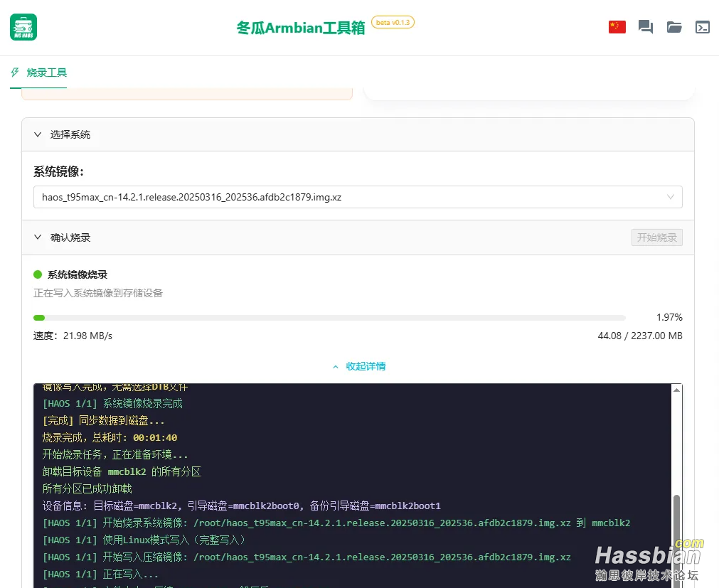Collapse the 确认烧录 section chevron
The width and height of the screenshot is (719, 588).
click(x=38, y=237)
